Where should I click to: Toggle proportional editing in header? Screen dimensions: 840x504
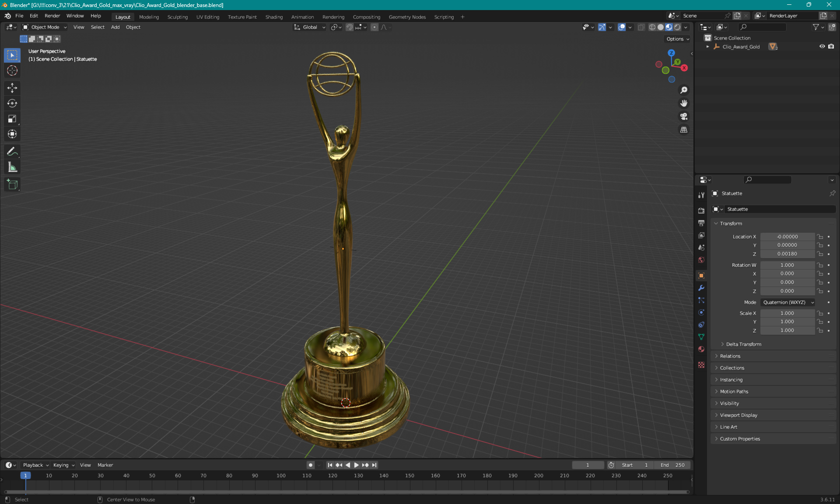pyautogui.click(x=374, y=27)
